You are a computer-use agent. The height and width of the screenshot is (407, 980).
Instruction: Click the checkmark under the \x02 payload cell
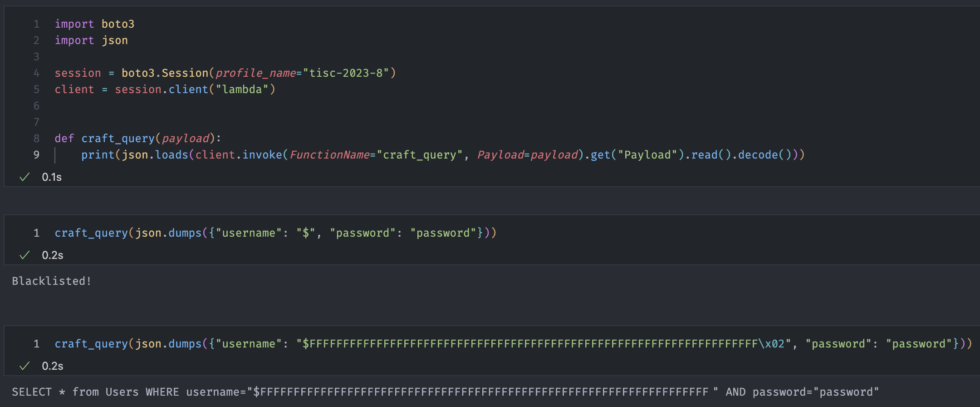pyautogui.click(x=24, y=366)
